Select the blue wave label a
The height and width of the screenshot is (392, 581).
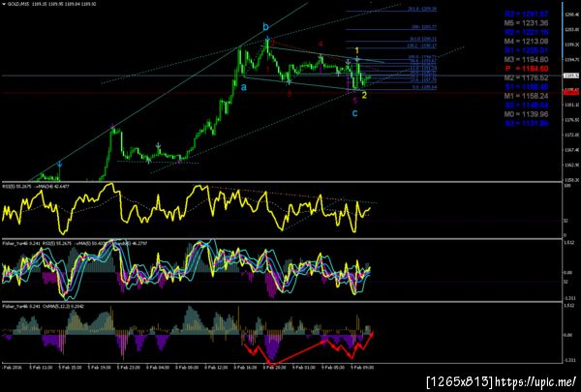(243, 87)
